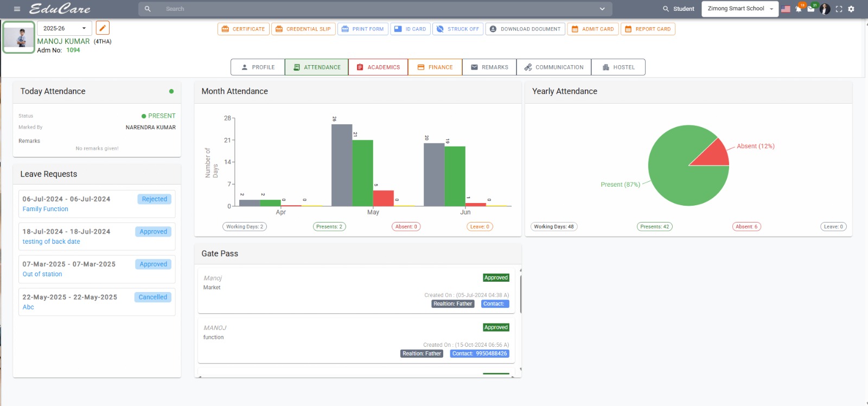This screenshot has height=406, width=868.
Task: Toggle fullscreen mode icon
Action: 839,9
